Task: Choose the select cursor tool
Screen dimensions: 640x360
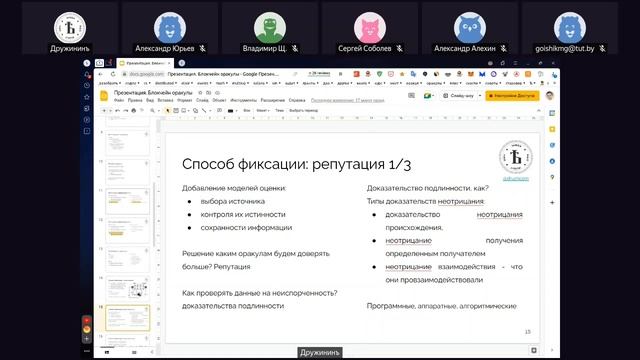Action: click(x=168, y=111)
